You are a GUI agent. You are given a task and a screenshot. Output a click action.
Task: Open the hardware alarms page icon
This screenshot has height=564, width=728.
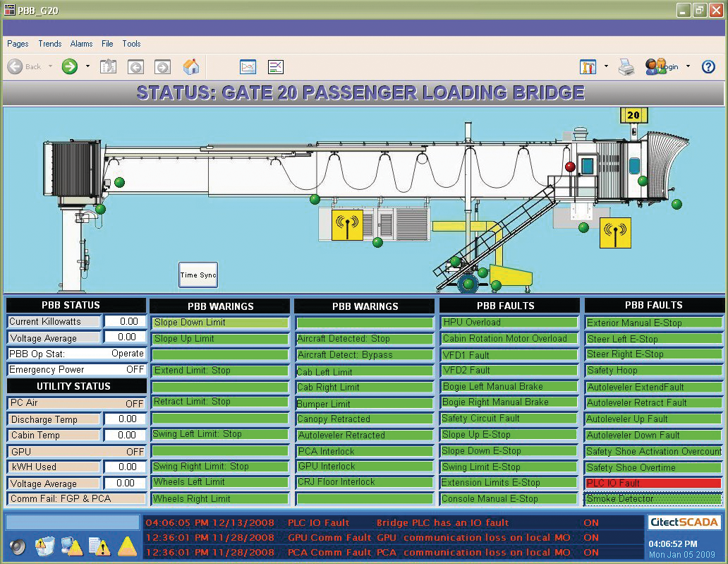click(x=73, y=545)
